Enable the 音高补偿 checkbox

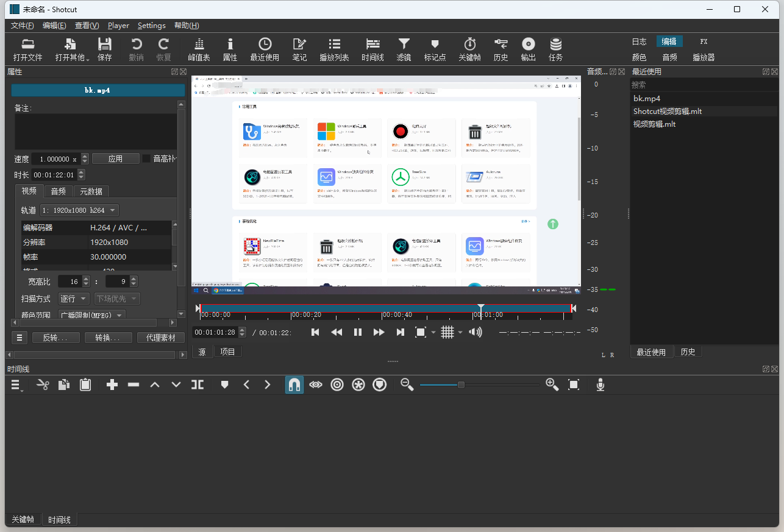click(x=146, y=158)
